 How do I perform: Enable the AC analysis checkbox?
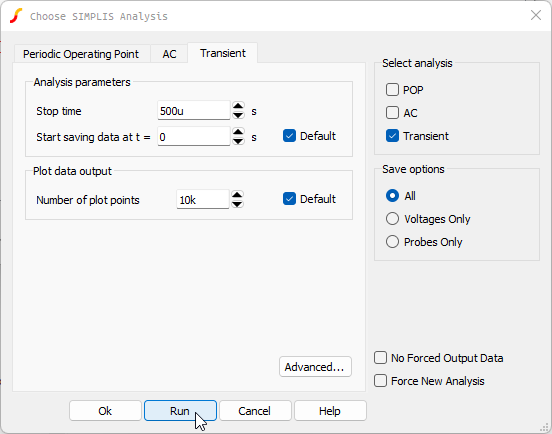tap(392, 113)
